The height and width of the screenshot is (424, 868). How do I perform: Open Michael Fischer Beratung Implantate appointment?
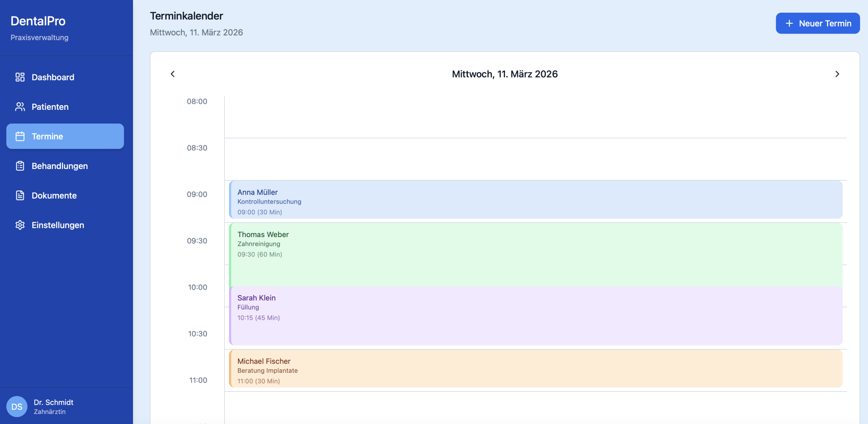pos(536,369)
